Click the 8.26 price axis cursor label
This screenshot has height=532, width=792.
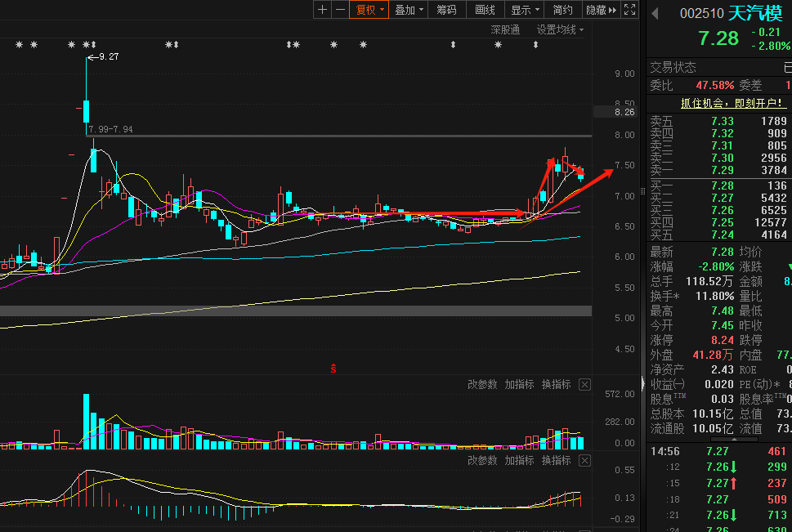point(615,112)
